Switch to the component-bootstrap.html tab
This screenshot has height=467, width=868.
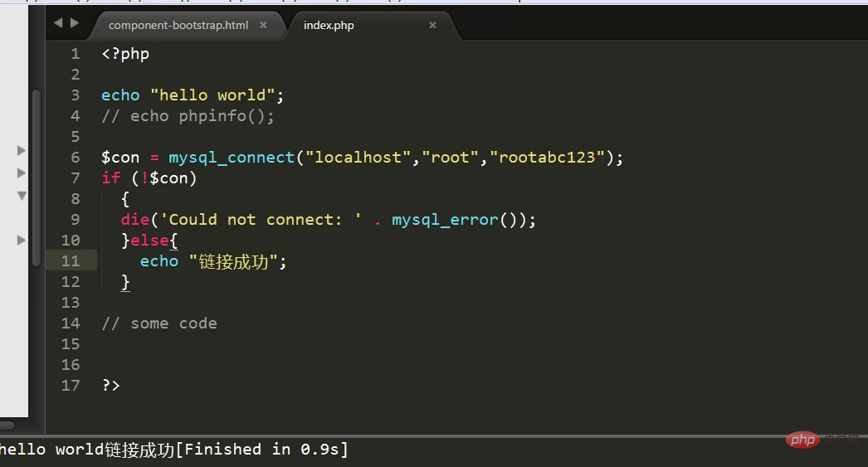coord(178,26)
